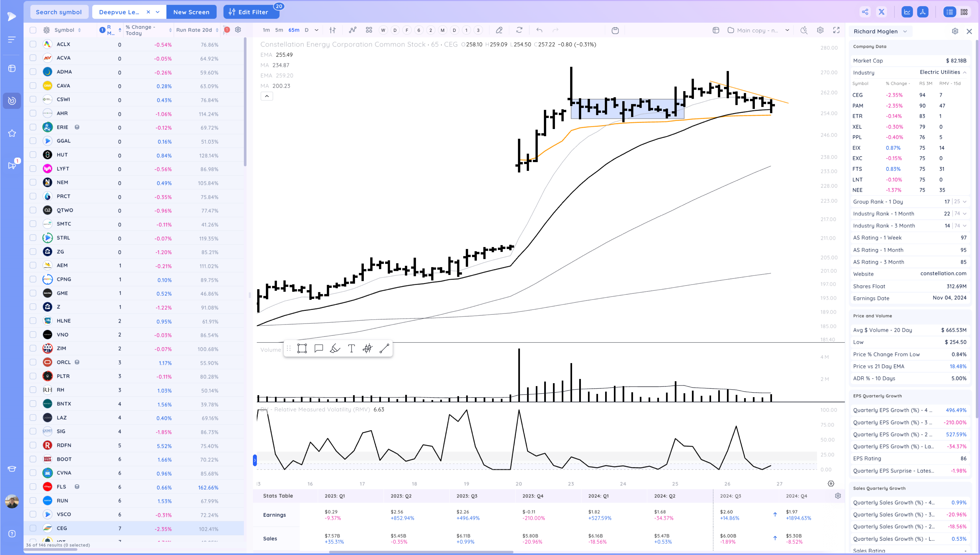Open fullscreen chart mode

click(836, 30)
